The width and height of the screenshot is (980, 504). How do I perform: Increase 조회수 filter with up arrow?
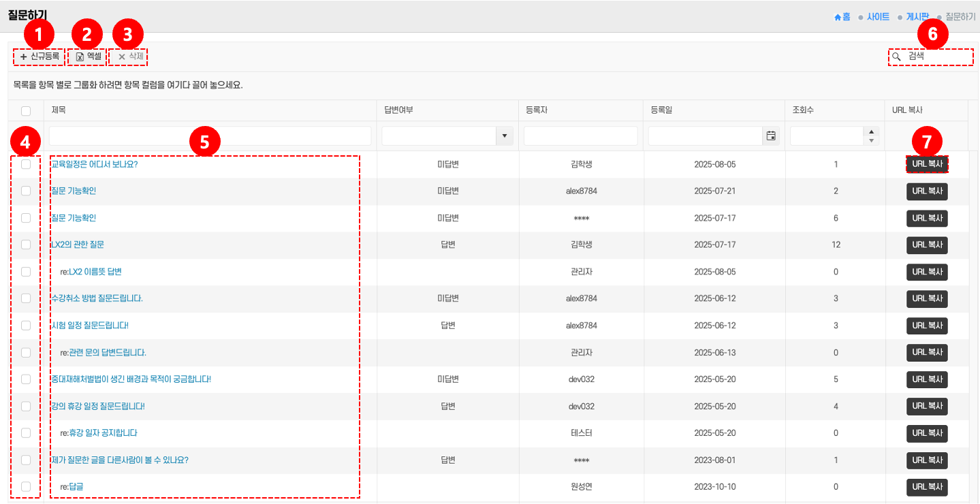click(x=871, y=131)
